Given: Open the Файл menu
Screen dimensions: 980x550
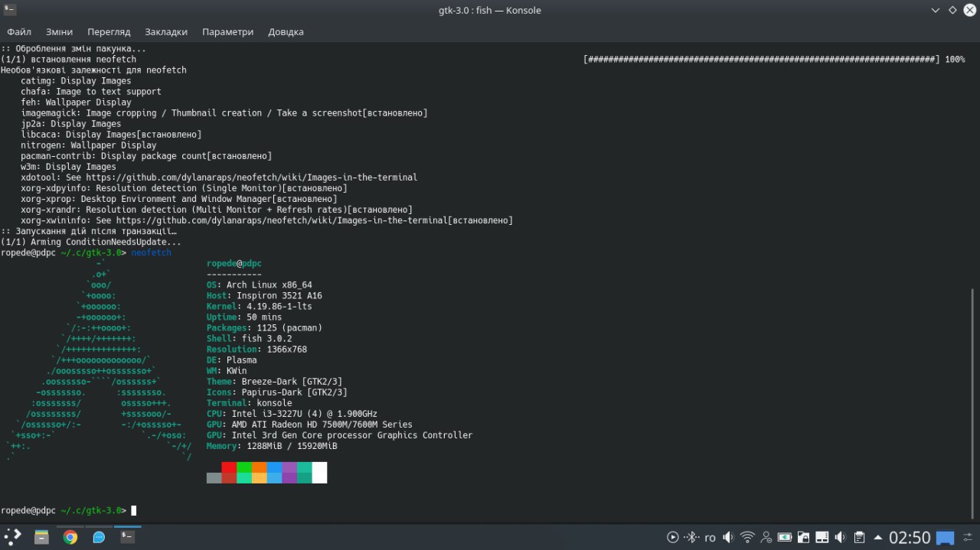Looking at the screenshot, I should 19,32.
